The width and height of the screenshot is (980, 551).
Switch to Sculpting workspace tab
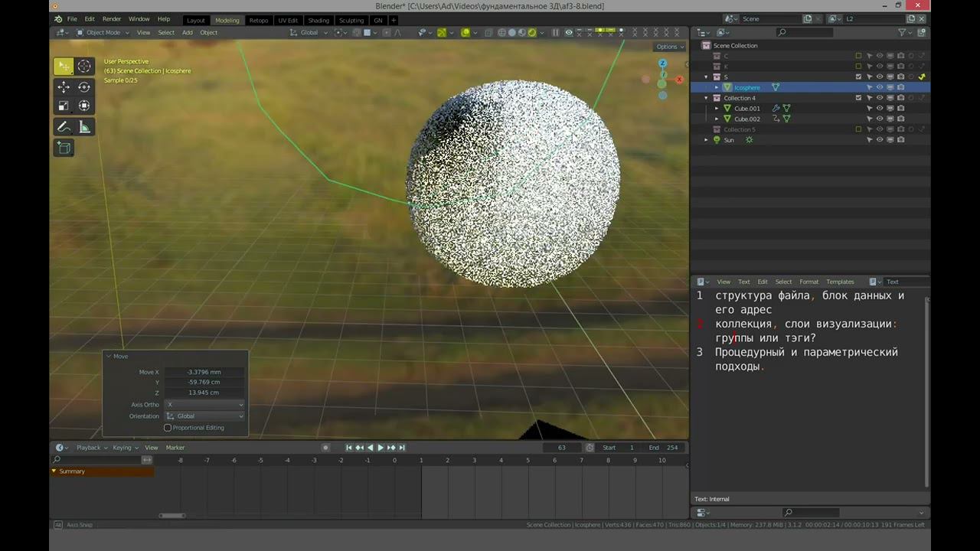(351, 20)
